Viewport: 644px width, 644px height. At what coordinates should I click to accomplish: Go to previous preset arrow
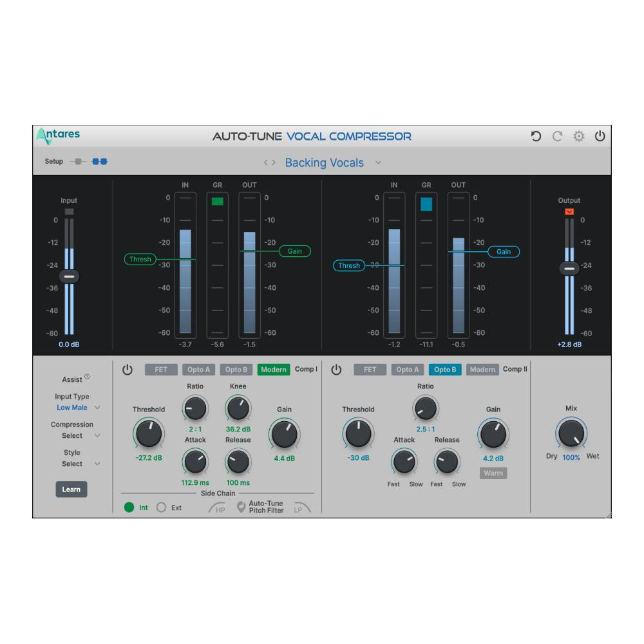[x=266, y=163]
